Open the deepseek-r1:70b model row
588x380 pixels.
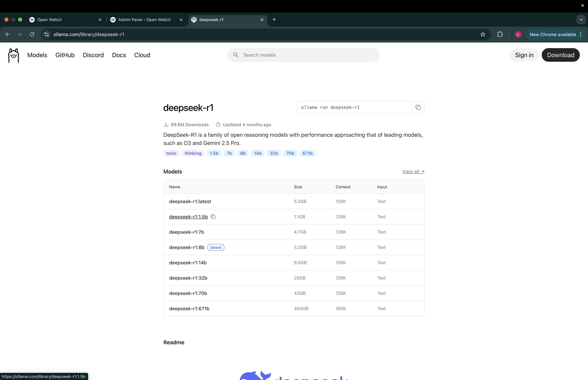coord(294,293)
